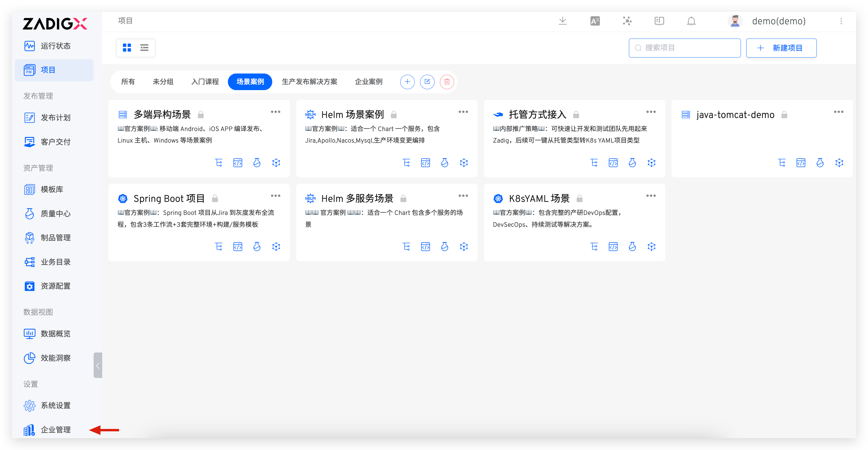Click the red delete group trash icon
Viewport: 868px width, 450px height.
coord(447,82)
